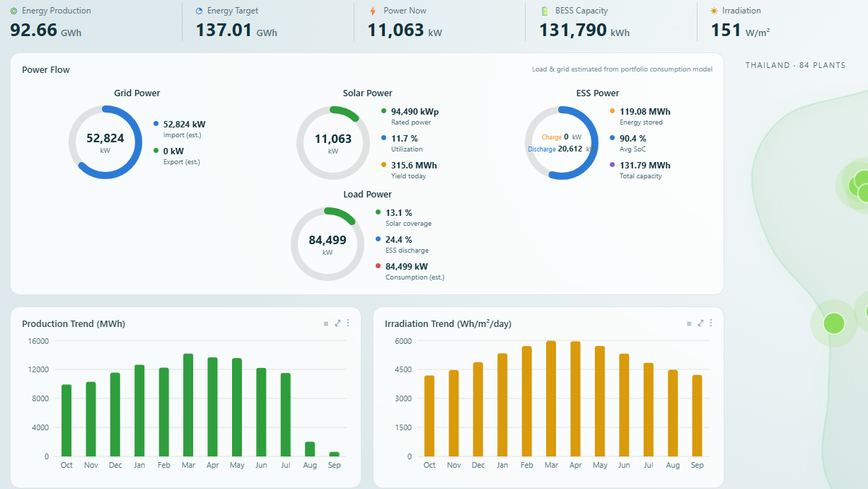Click the BESS Capacity battery icon
Image resolution: width=868 pixels, height=489 pixels.
544,11
